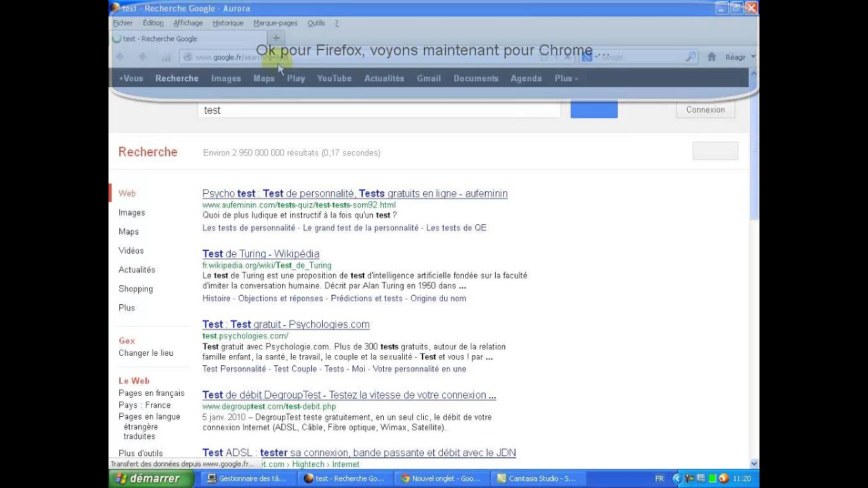Open the Édition menu
Image resolution: width=868 pixels, height=488 pixels.
tap(153, 23)
